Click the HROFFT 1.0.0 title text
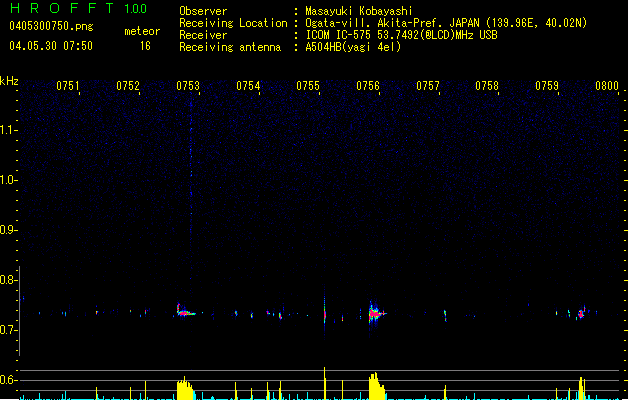This screenshot has height=400, width=629. click(x=78, y=8)
